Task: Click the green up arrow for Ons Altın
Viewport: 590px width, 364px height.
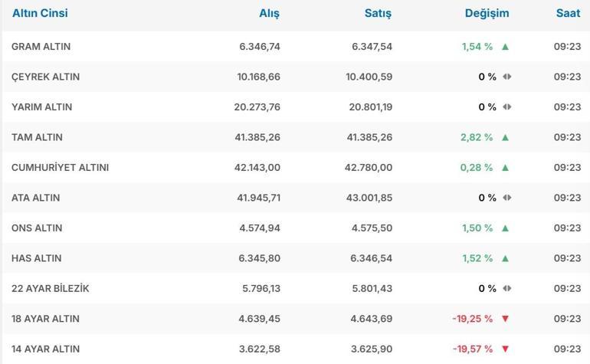Action: point(505,228)
